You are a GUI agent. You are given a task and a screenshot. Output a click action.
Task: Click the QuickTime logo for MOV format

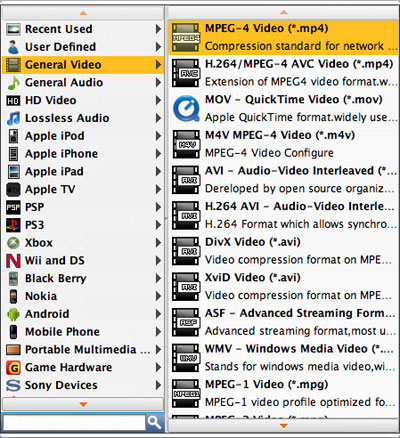[x=186, y=109]
